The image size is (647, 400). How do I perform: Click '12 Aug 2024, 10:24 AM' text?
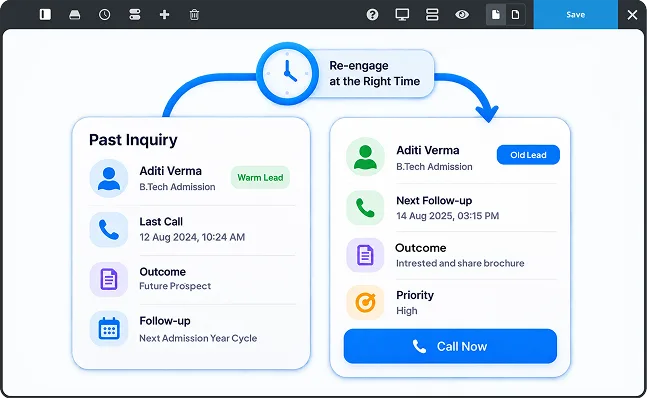pyautogui.click(x=192, y=237)
